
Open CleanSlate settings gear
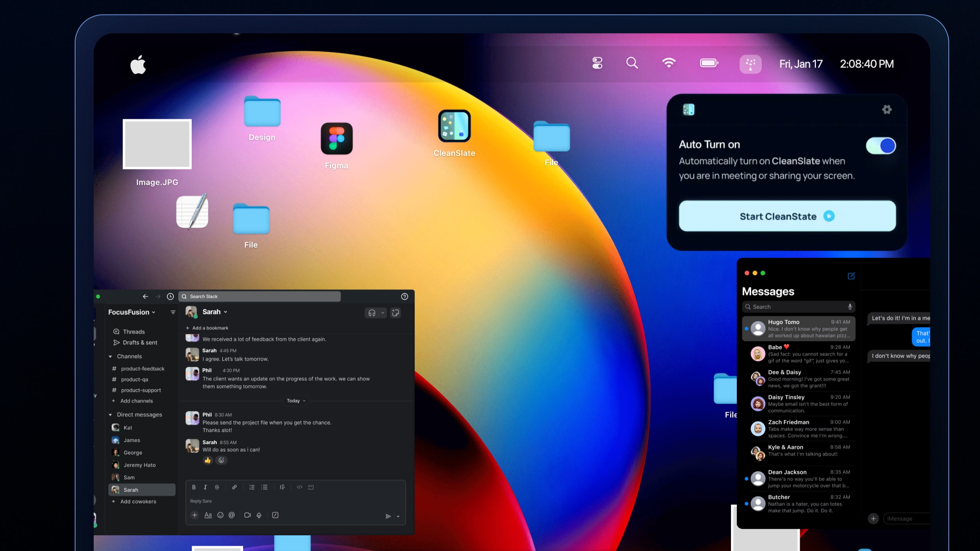pyautogui.click(x=887, y=109)
